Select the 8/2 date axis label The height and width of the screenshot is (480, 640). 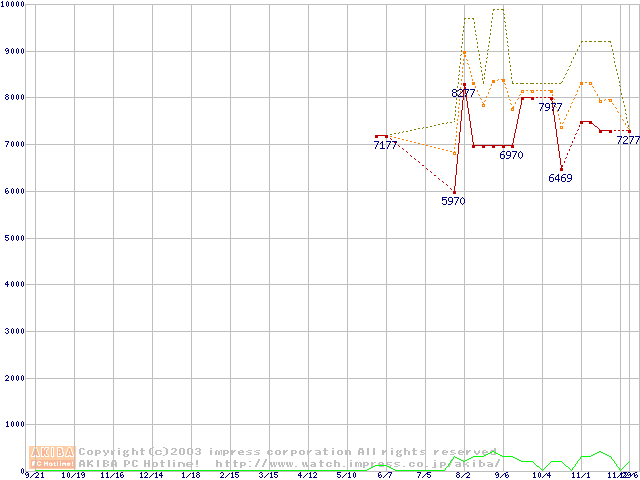click(x=463, y=476)
